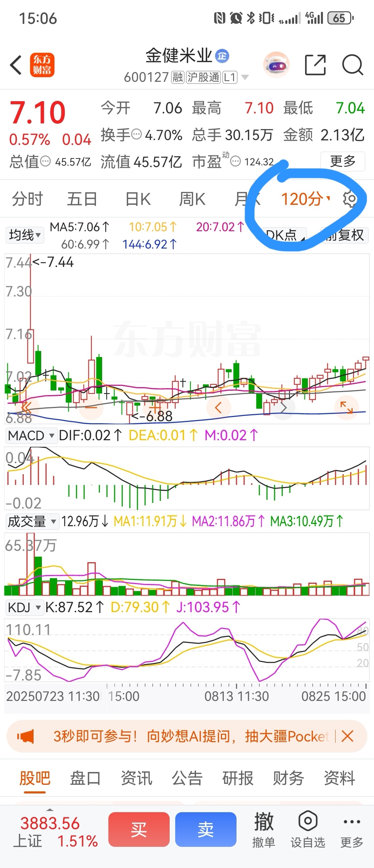Tap the K:87.52 KDJ value
This screenshot has height=868, width=374.
coord(74,607)
